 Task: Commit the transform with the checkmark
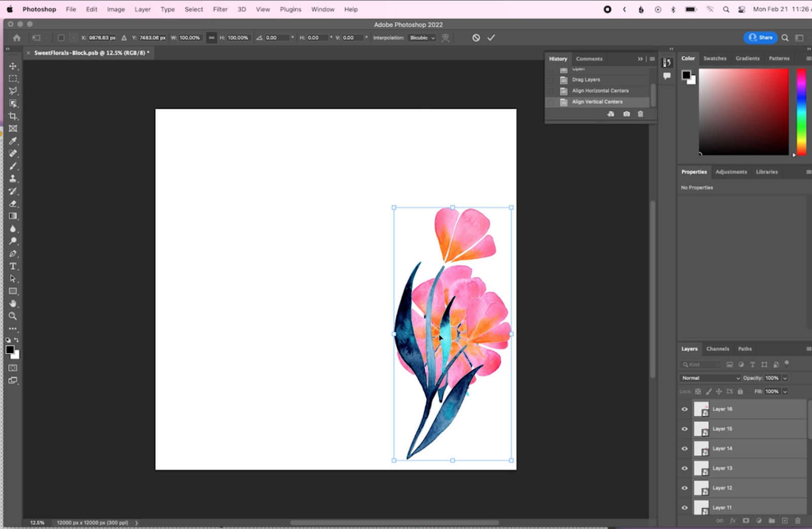(491, 37)
